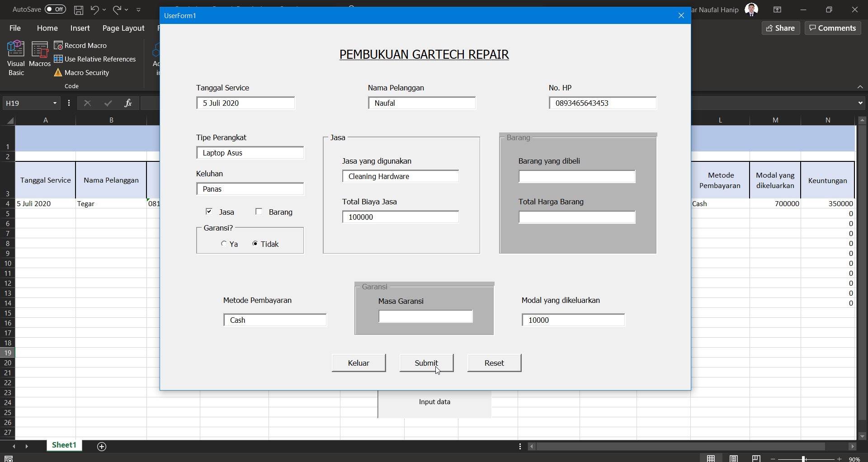Adjust the zoom slider
The width and height of the screenshot is (868, 462).
[x=804, y=459]
